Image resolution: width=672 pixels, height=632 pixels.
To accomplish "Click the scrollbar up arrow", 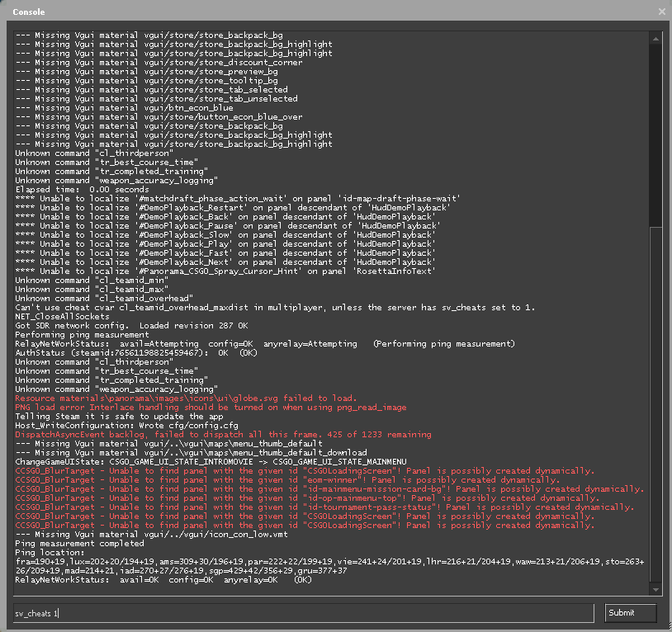I will (655, 38).
